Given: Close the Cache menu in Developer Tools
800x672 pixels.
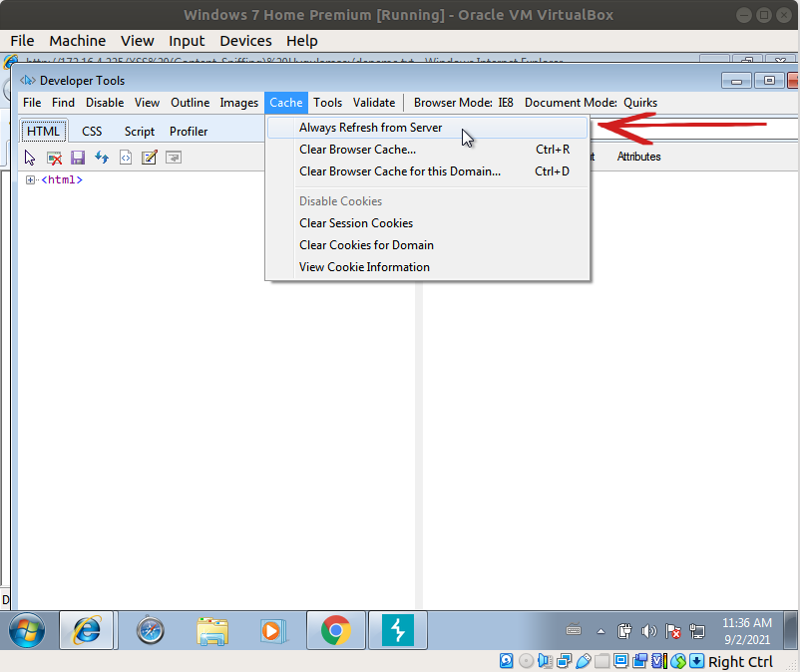Looking at the screenshot, I should [285, 103].
